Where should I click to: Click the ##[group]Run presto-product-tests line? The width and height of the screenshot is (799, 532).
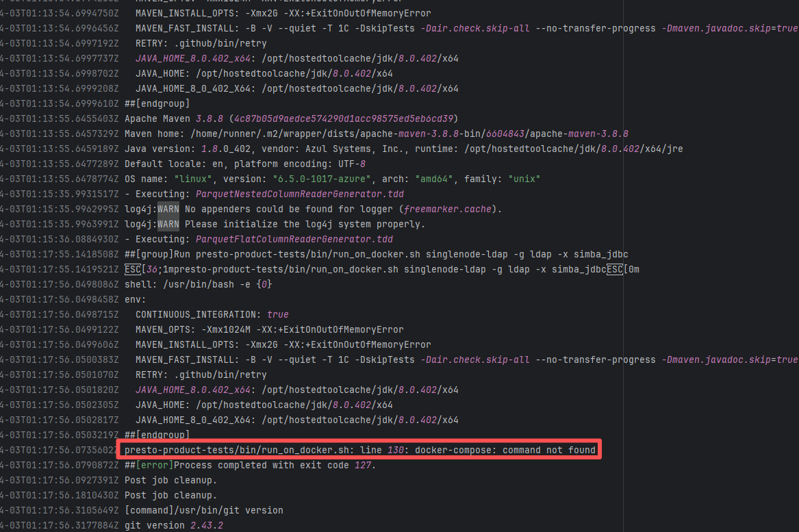[376, 254]
